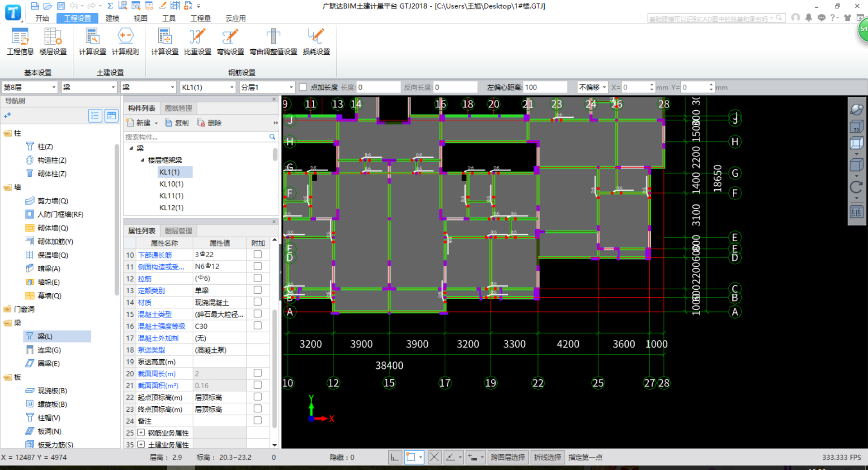
Task: Check 附加 box for 备注 row
Action: click(258, 420)
